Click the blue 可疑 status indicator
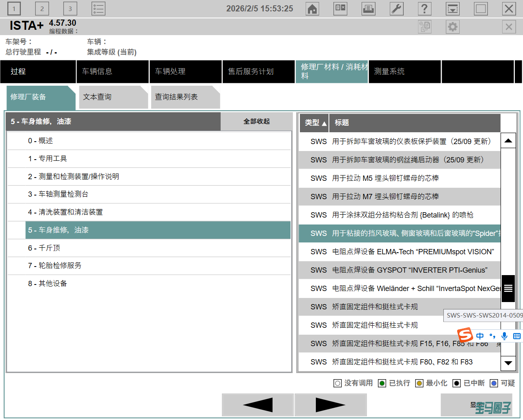This screenshot has height=420, width=523. (x=494, y=383)
